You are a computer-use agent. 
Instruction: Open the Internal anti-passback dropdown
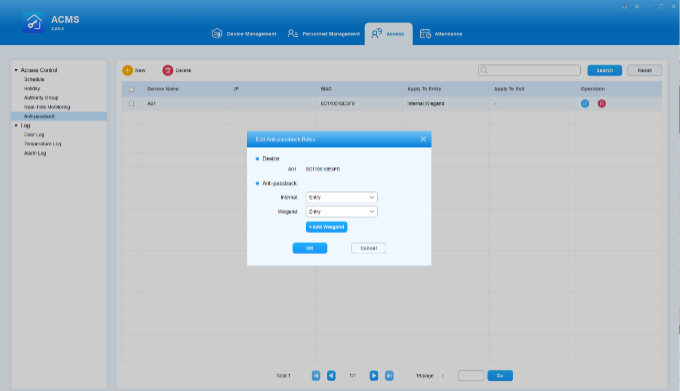[x=342, y=198]
